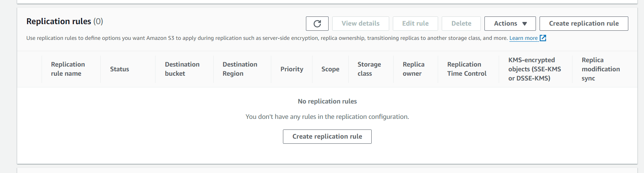Sort by the Status column header
The height and width of the screenshot is (173, 644).
(x=119, y=69)
